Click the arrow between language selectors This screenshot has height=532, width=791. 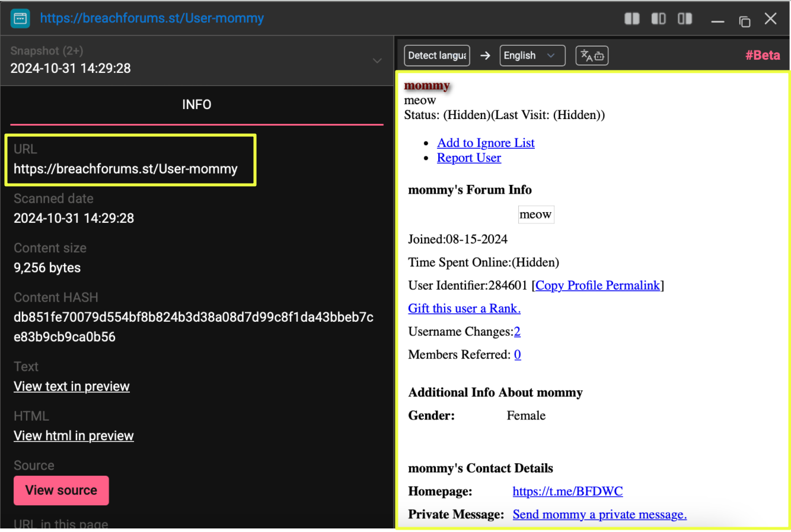coord(485,56)
